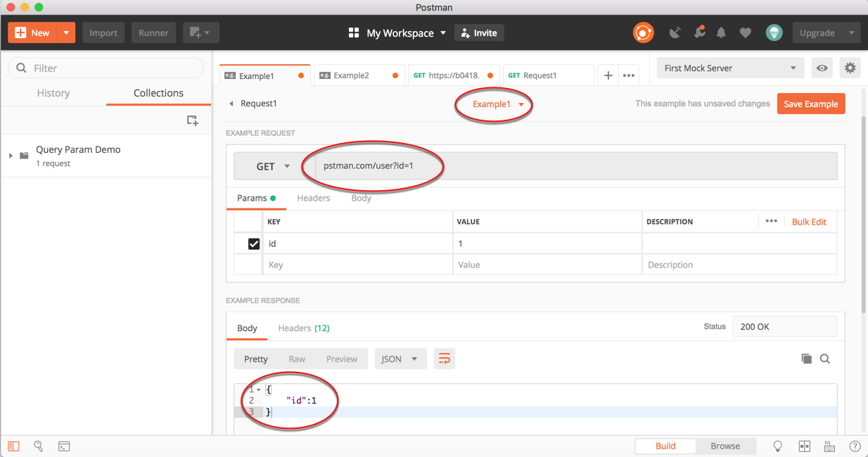Click the orange sync status icon
The height and width of the screenshot is (457, 868).
(x=643, y=32)
